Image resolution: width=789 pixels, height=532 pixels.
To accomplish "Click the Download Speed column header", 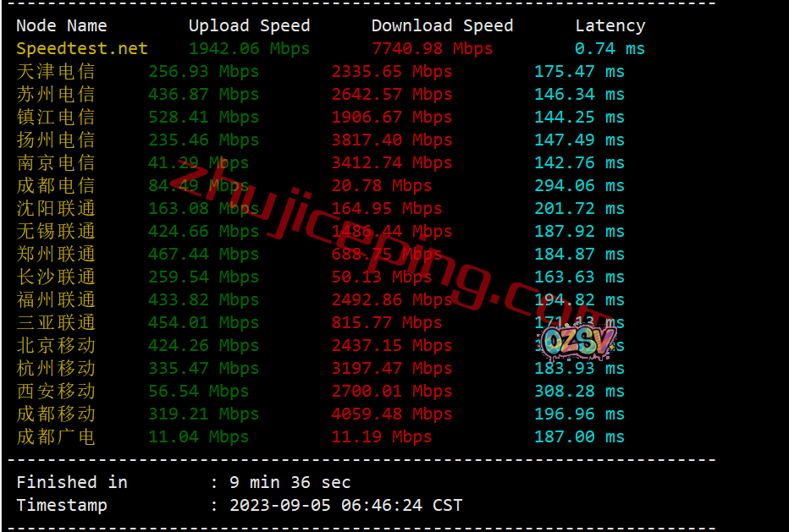I will (442, 25).
